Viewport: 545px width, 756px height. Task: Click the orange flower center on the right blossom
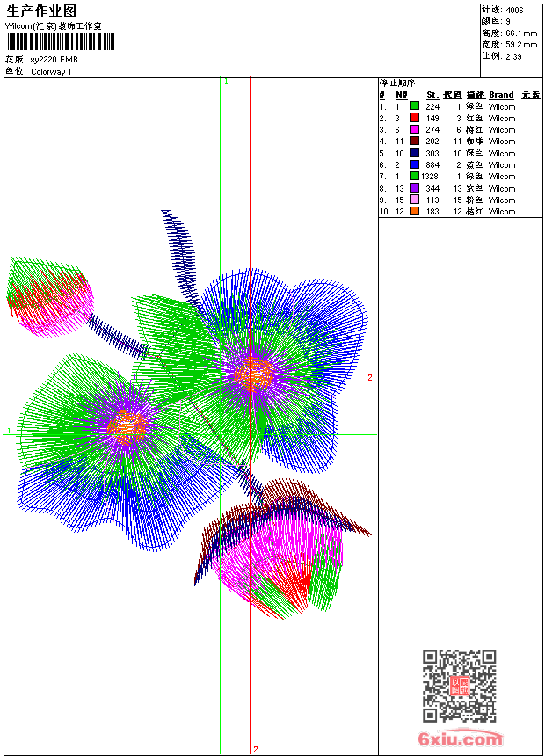pyautogui.click(x=254, y=373)
